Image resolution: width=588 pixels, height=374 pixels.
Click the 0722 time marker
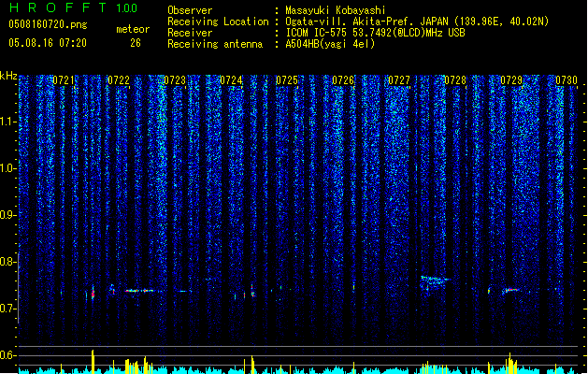click(119, 80)
